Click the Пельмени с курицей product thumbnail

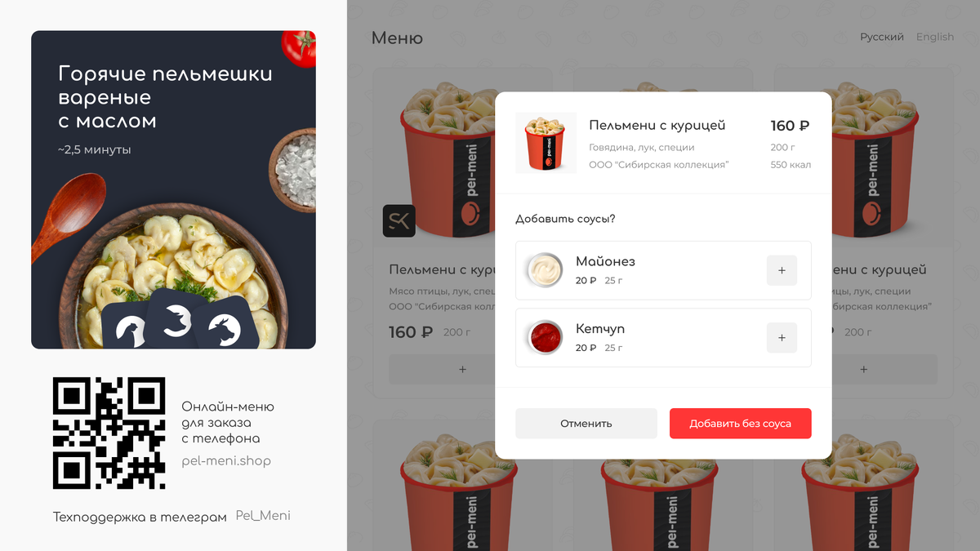(x=546, y=143)
